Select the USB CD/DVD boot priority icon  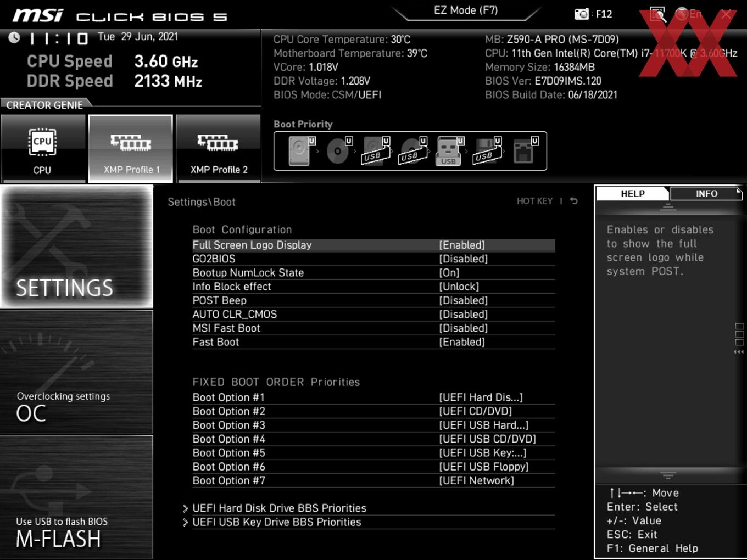(413, 151)
